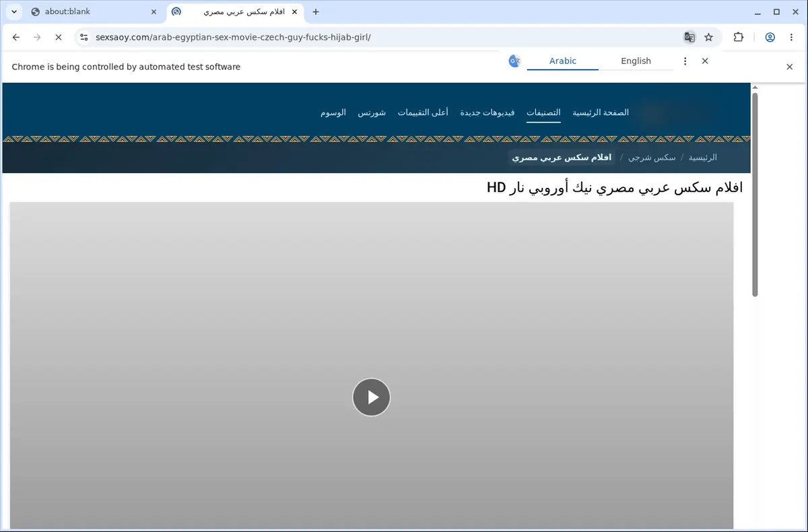Click the browser forward arrow
808x532 pixels.
pos(37,38)
